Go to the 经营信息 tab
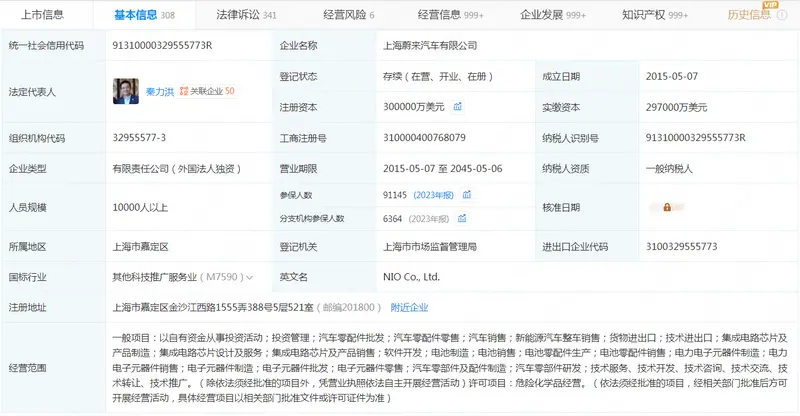Screen dimensions: 800x416 coord(451,15)
